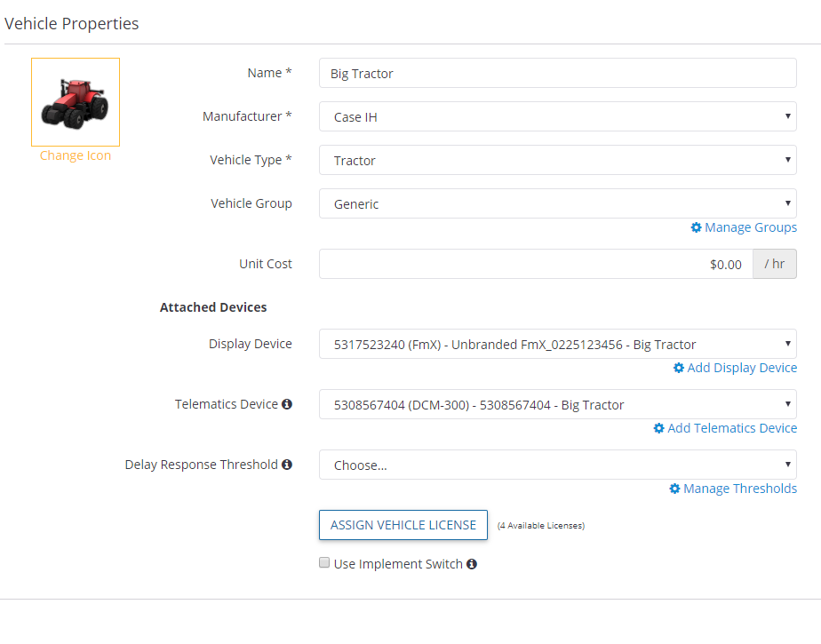Screen dimensions: 821x644
Task: Open the Vehicle Type dropdown
Action: pos(558,160)
